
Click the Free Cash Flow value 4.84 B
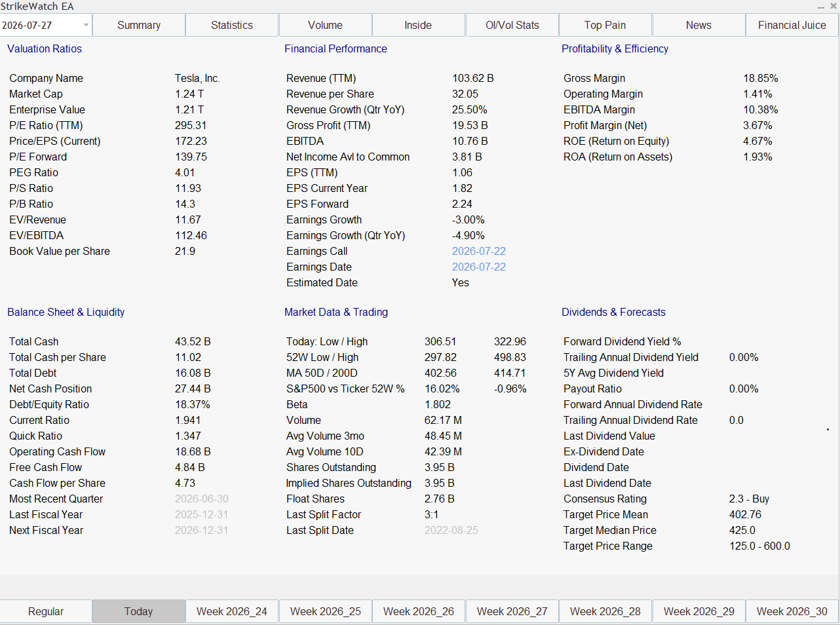[x=190, y=468]
